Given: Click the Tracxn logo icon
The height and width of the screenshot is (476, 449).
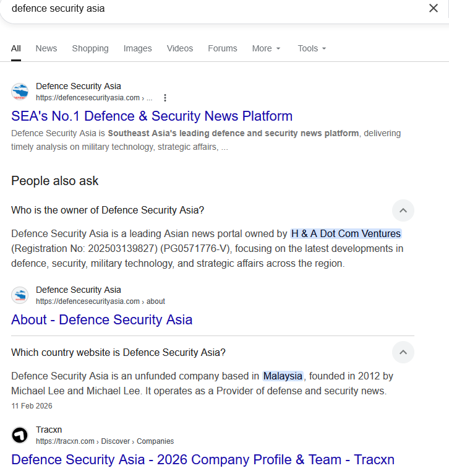Looking at the screenshot, I should point(20,435).
